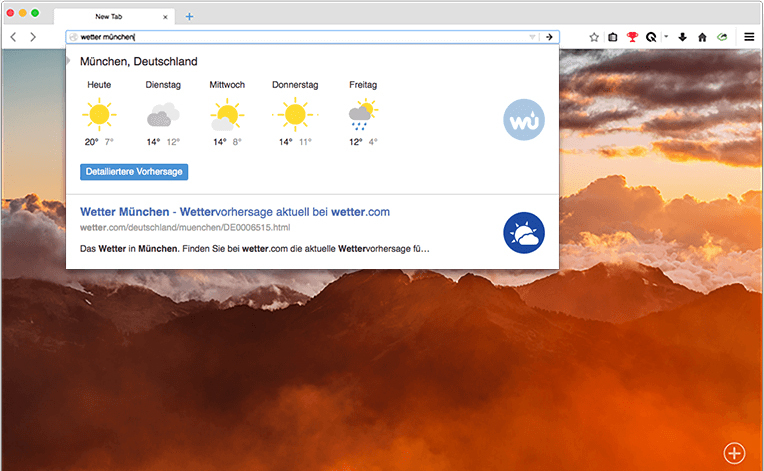
Task: Open a new tab with plus button
Action: [189, 17]
